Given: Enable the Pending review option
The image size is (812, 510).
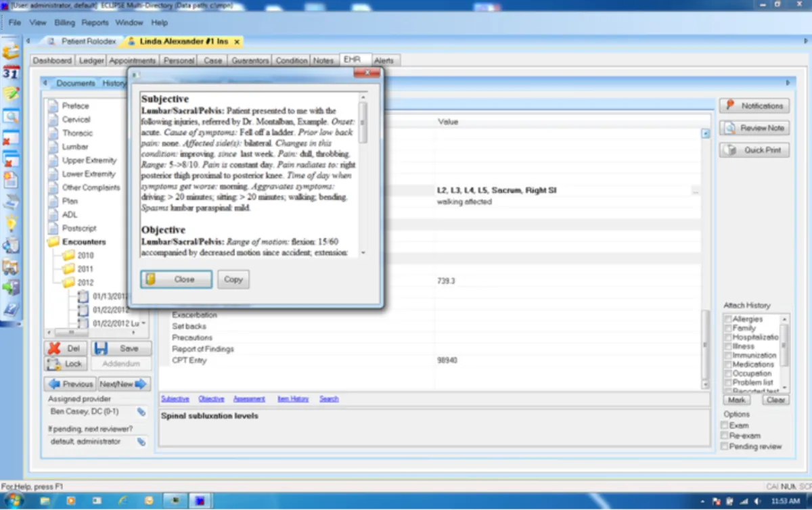Looking at the screenshot, I should pyautogui.click(x=725, y=447).
